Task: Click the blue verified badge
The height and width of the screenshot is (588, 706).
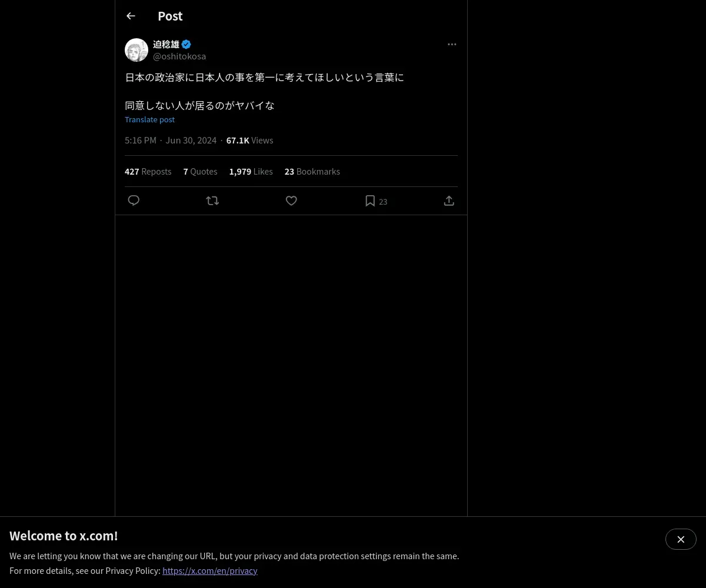Action: [x=187, y=44]
